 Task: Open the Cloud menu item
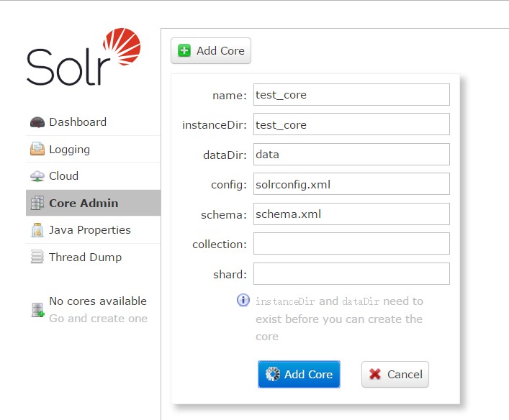click(x=93, y=176)
